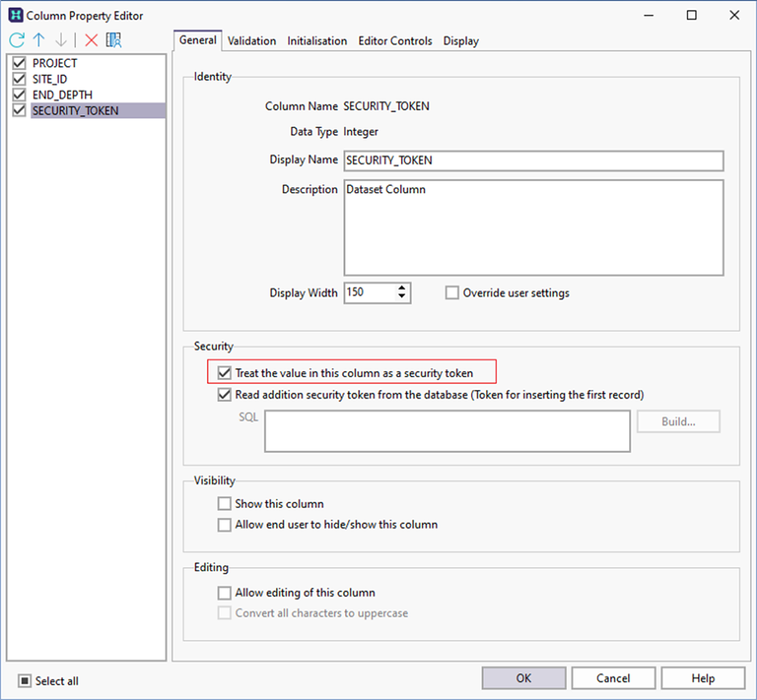757x700 pixels.
Task: Click the column user settings icon
Action: point(114,40)
